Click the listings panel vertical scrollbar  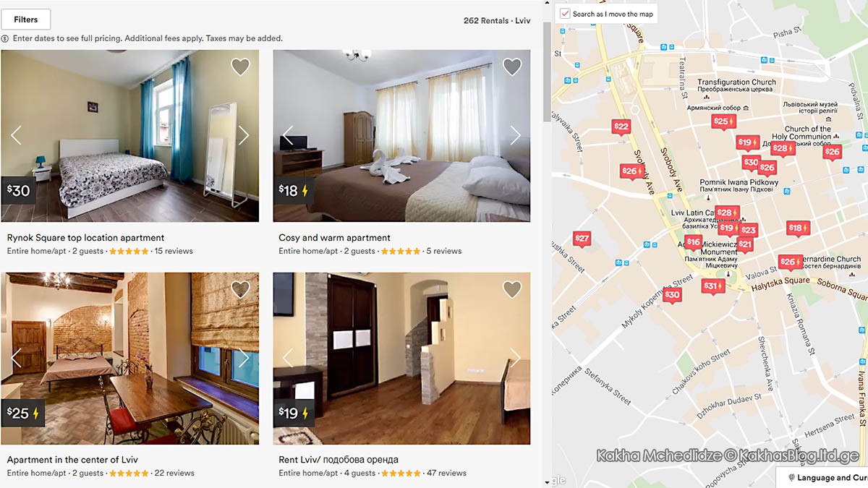[x=547, y=72]
